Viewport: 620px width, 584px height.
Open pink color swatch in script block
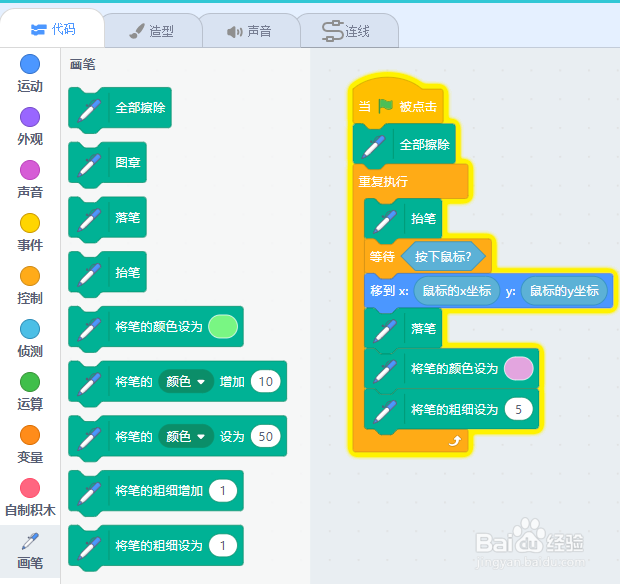coord(518,369)
